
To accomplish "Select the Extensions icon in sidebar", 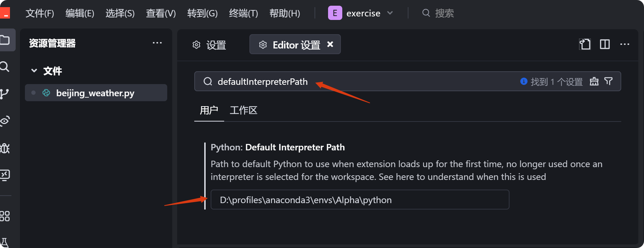I will tap(5, 216).
